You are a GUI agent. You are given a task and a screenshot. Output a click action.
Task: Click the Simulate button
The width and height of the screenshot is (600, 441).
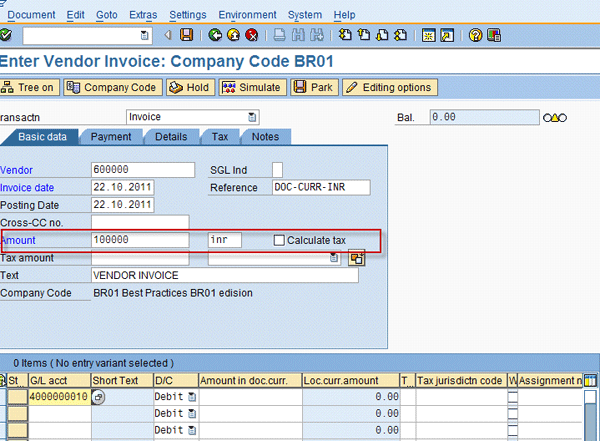point(253,88)
